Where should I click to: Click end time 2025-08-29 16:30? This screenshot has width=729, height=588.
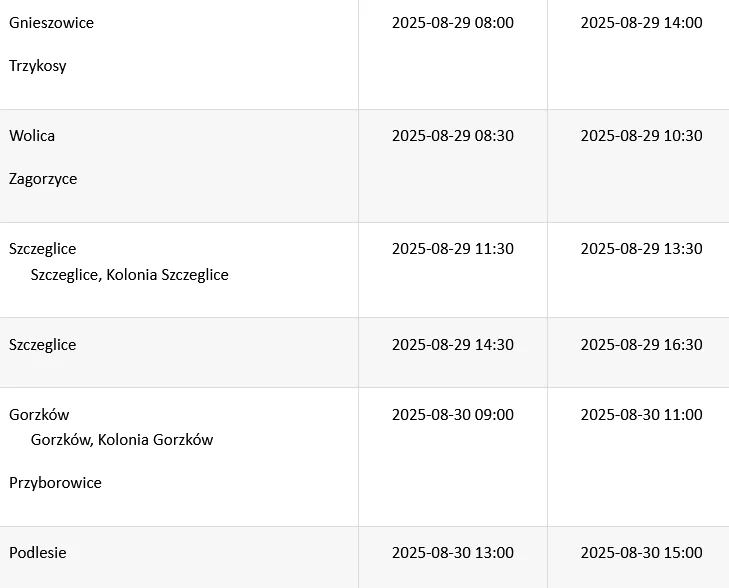click(642, 345)
